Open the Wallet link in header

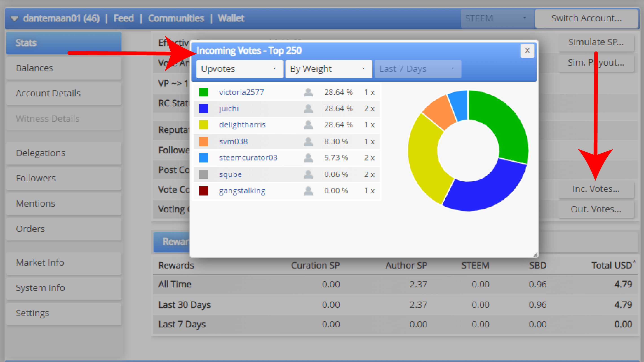coord(231,18)
